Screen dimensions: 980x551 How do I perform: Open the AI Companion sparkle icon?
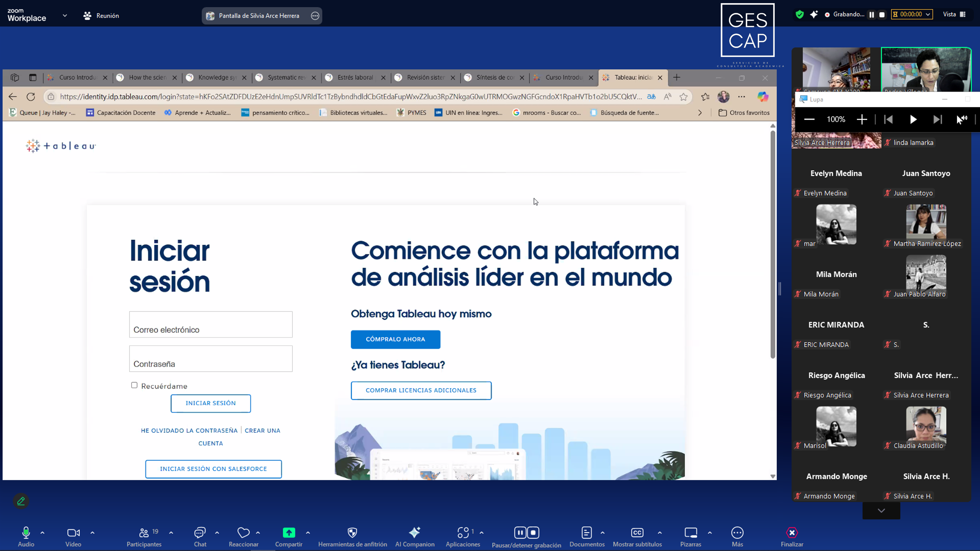[x=415, y=533]
